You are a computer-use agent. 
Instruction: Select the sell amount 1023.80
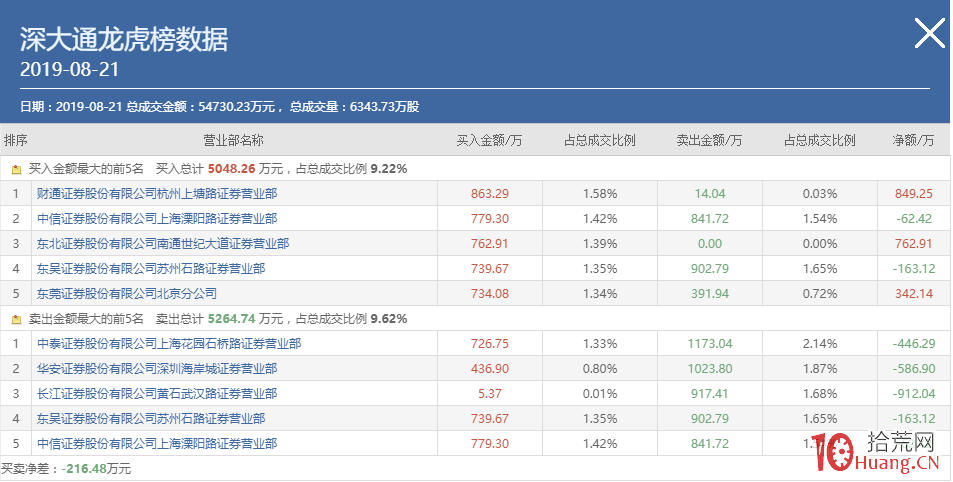[710, 369]
